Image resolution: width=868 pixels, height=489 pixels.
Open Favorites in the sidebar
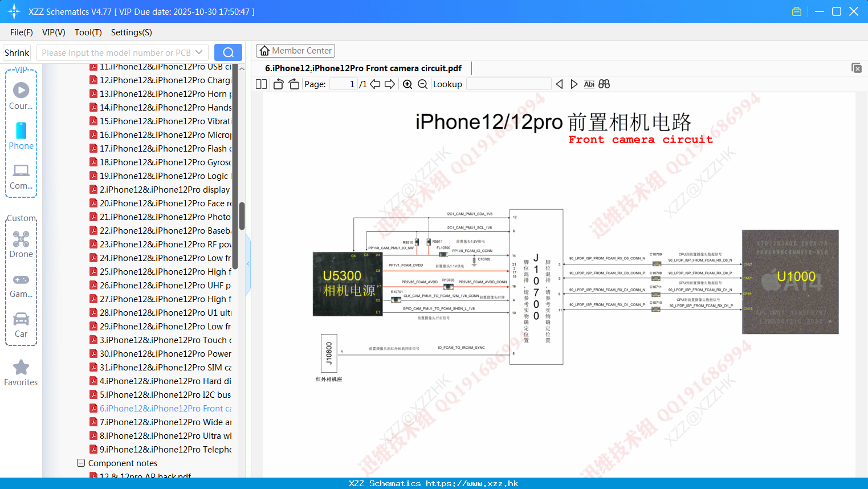click(x=21, y=373)
